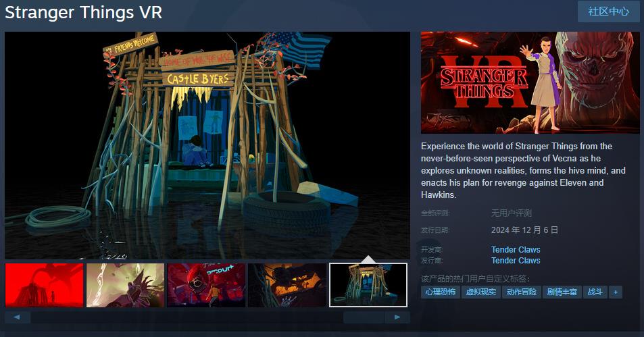Image resolution: width=644 pixels, height=337 pixels.
Task: Open the 社区中心 community hub button
Action: coord(608,11)
